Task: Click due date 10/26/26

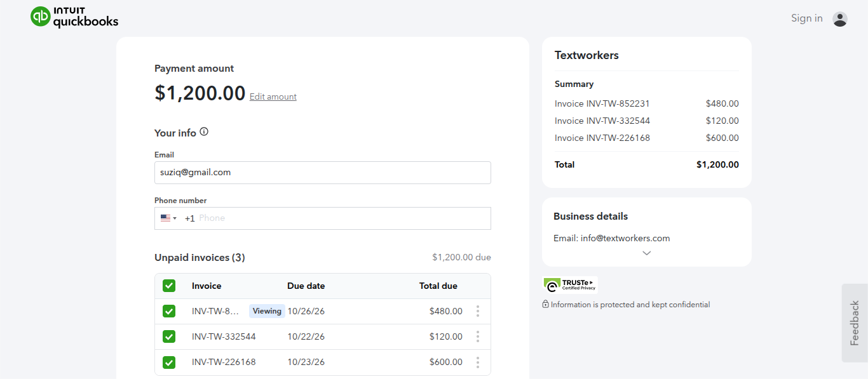Action: tap(306, 311)
